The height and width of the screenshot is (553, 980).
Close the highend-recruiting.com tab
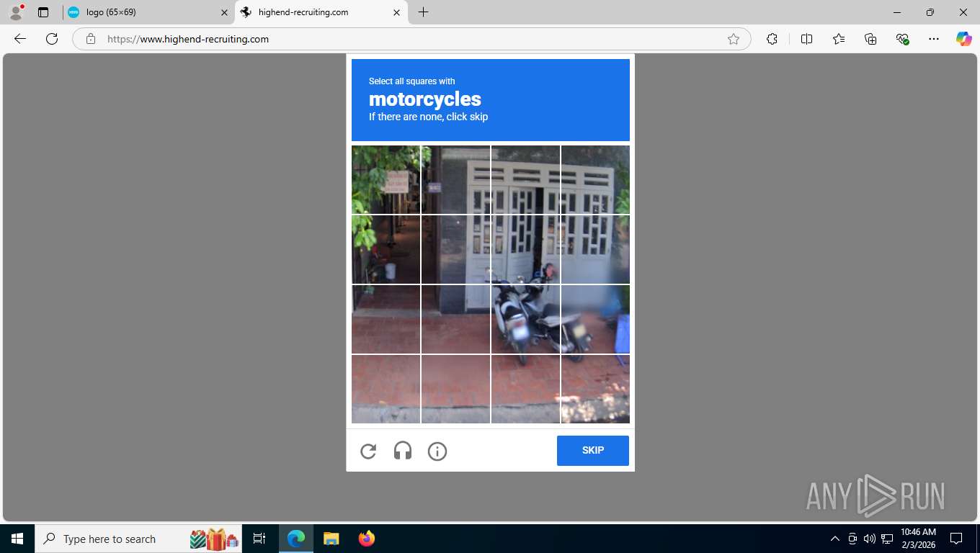click(x=396, y=12)
